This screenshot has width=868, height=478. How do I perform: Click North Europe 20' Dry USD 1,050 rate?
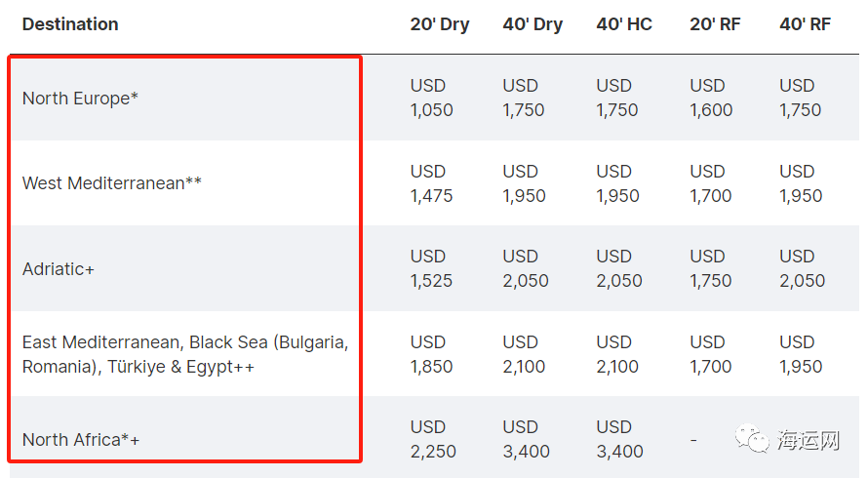(x=431, y=98)
